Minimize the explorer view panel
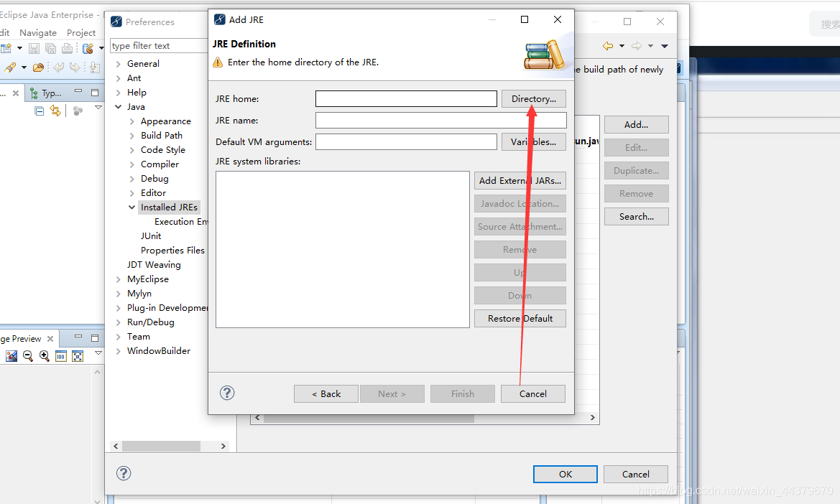The image size is (840, 504). (78, 91)
